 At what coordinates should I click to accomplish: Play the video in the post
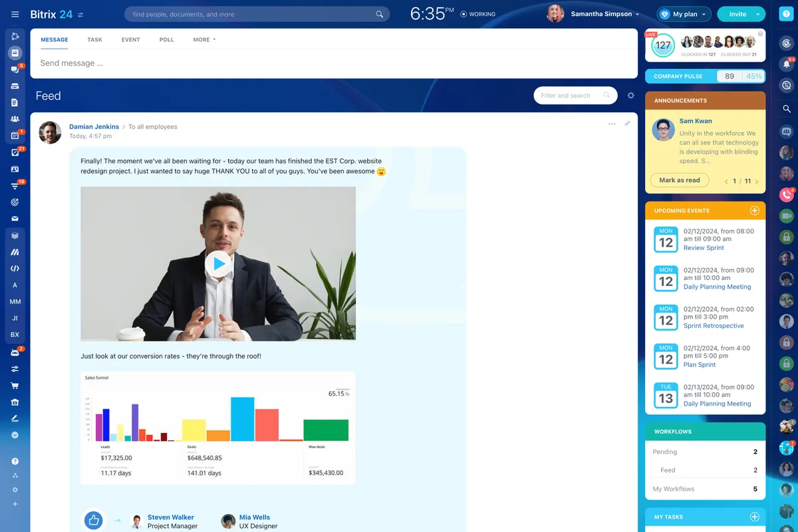coord(217,263)
